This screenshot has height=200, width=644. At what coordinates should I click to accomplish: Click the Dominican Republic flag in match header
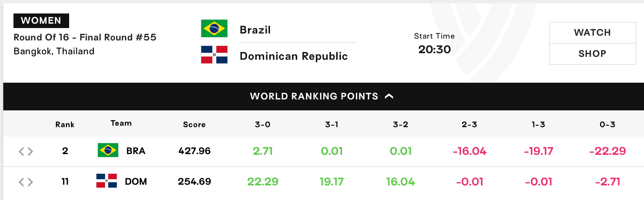click(x=214, y=55)
